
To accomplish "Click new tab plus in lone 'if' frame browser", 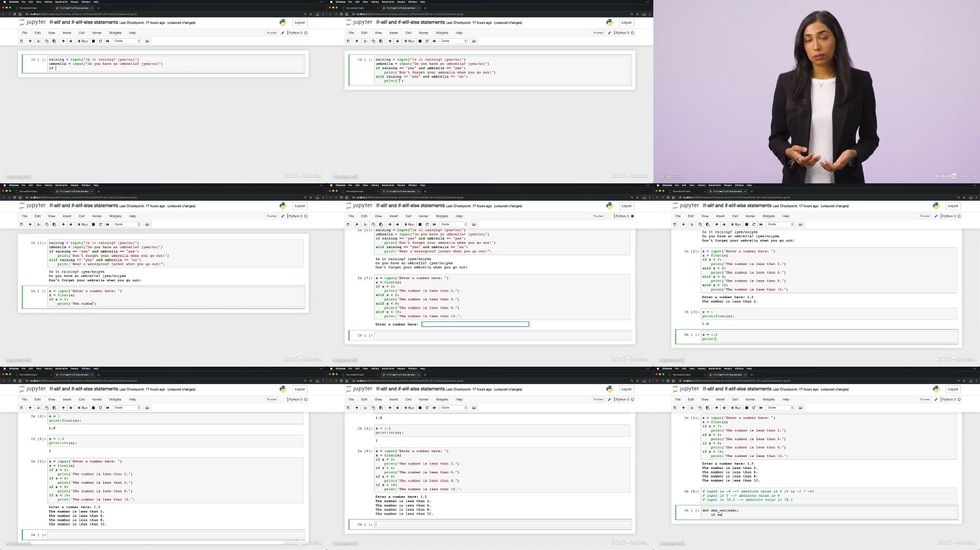I will click(98, 8).
